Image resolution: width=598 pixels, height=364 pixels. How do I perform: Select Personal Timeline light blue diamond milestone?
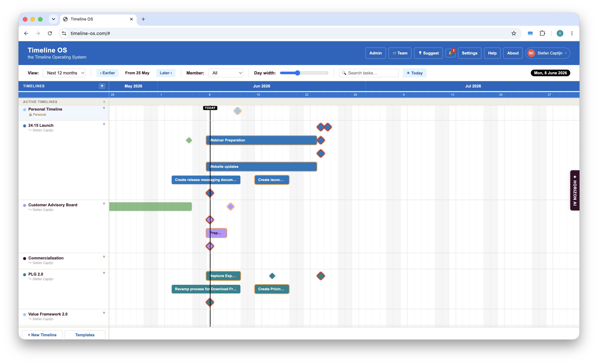[x=237, y=111]
